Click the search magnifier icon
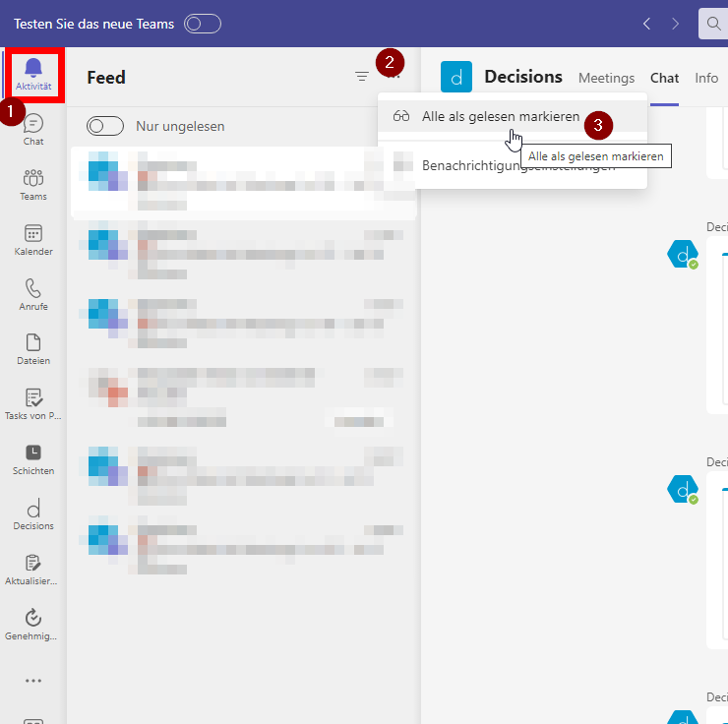This screenshot has height=724, width=728. tap(713, 24)
